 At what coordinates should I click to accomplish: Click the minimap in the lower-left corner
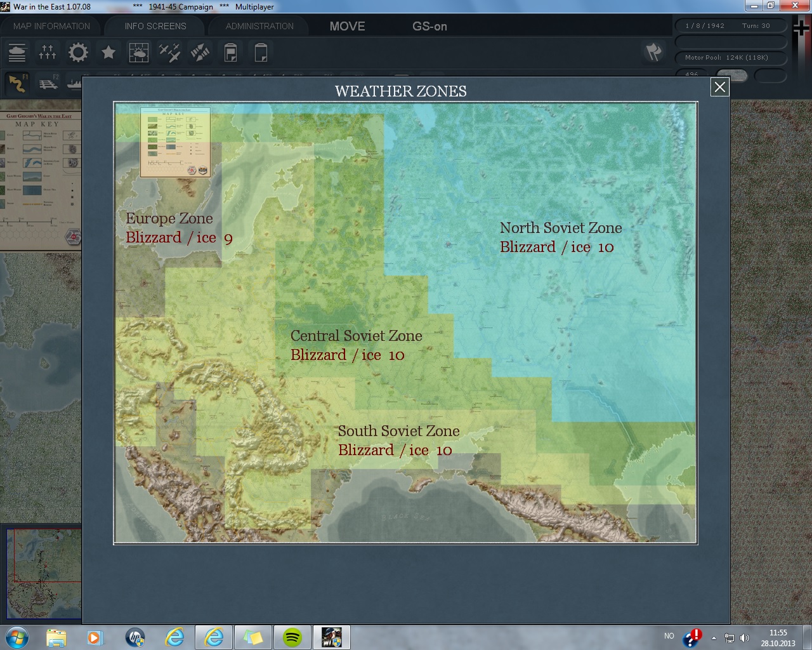(44, 574)
